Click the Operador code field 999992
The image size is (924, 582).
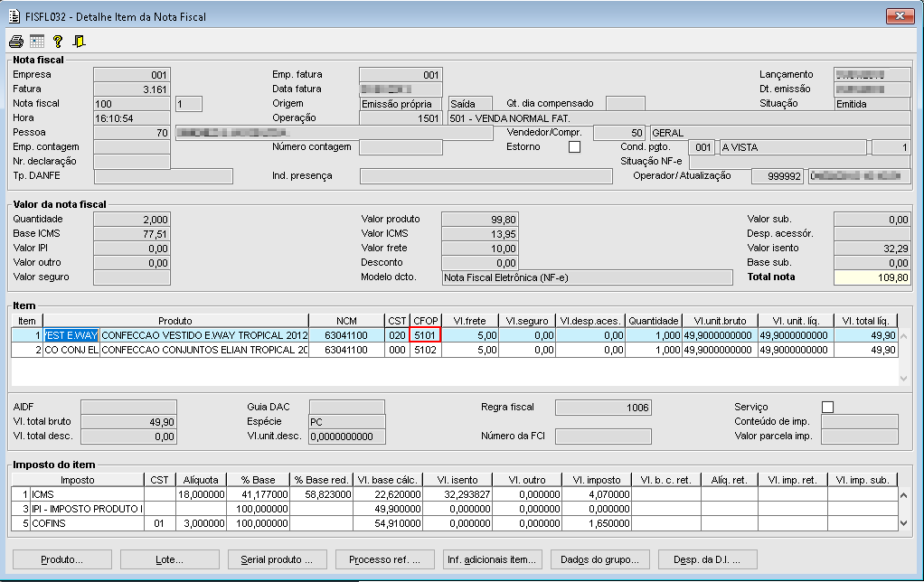pyautogui.click(x=778, y=176)
